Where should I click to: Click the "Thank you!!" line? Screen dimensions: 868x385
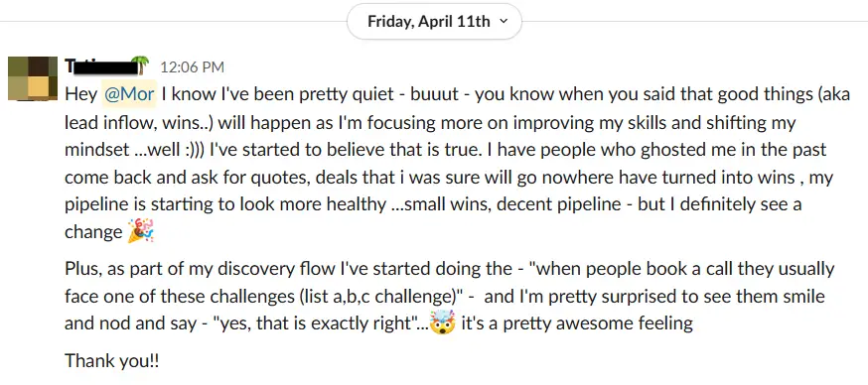point(112,361)
